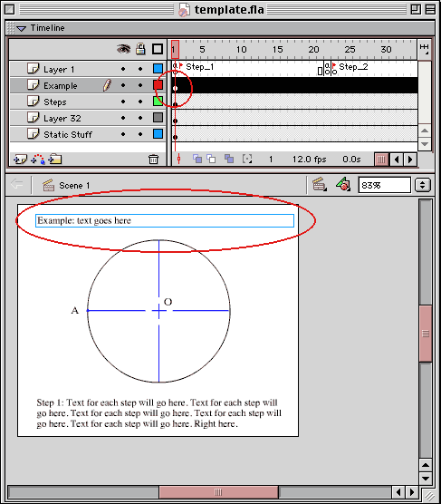Collapse the Timeline panel triangle
This screenshot has width=441, height=504.
(x=21, y=29)
